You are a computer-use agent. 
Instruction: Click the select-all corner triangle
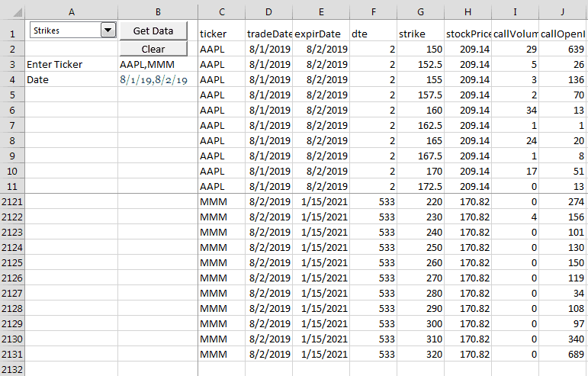click(x=18, y=13)
